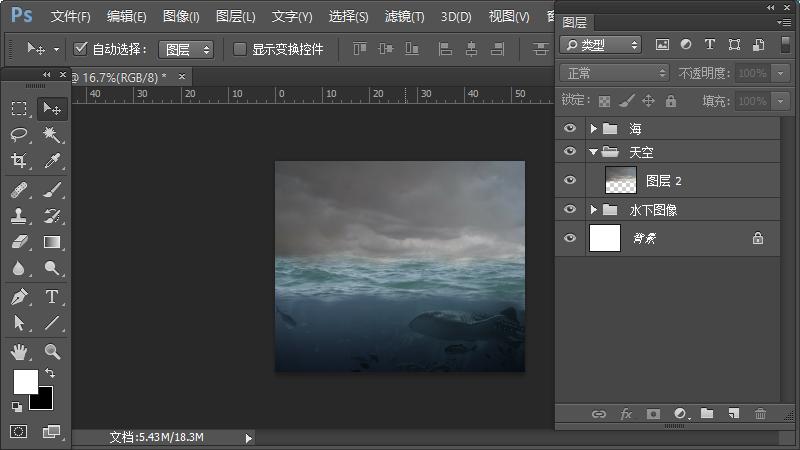The width and height of the screenshot is (800, 450).
Task: Create new group folder button
Action: click(x=707, y=413)
